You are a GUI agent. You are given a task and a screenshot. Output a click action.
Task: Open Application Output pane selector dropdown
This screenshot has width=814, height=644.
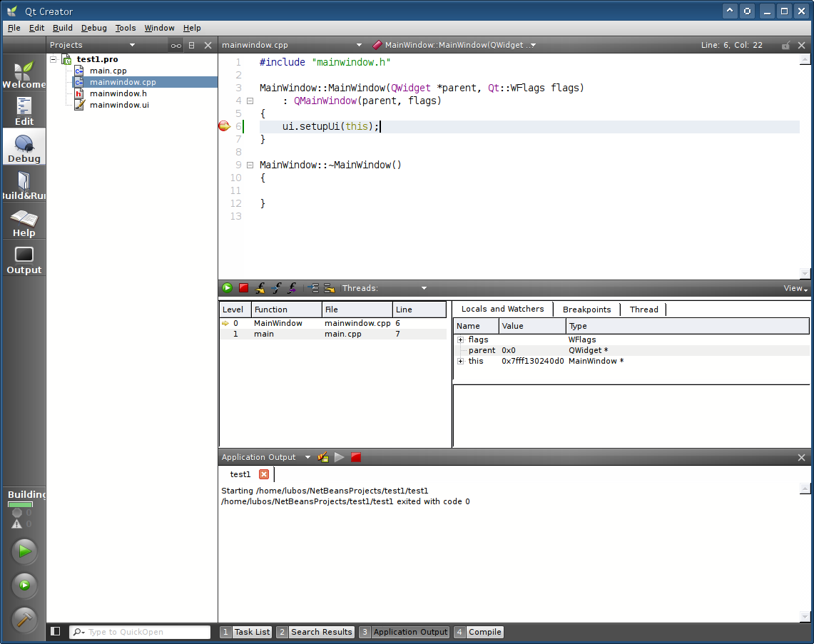[x=266, y=457]
